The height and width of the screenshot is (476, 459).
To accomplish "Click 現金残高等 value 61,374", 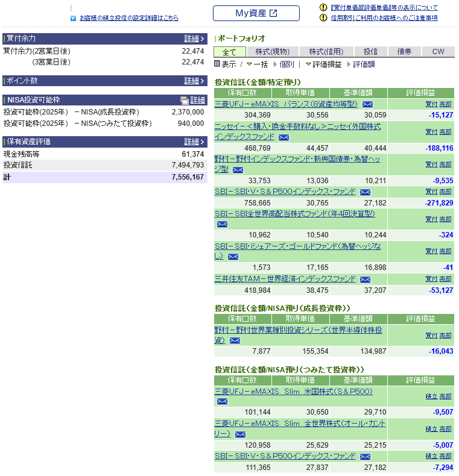I will pyautogui.click(x=193, y=154).
